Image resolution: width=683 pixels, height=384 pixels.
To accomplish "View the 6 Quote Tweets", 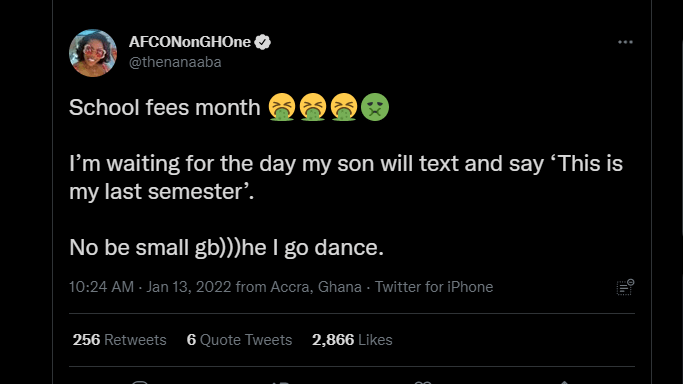I will [x=239, y=340].
